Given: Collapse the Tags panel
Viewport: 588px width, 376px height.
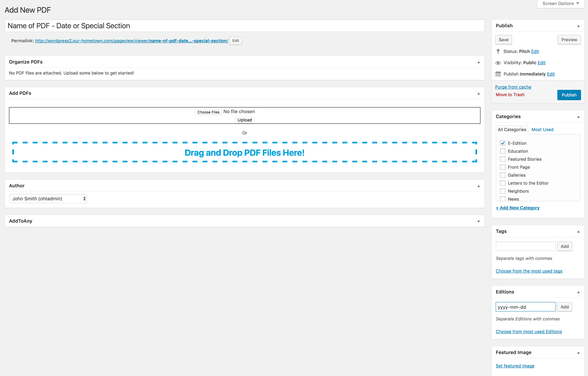Looking at the screenshot, I should tap(578, 231).
